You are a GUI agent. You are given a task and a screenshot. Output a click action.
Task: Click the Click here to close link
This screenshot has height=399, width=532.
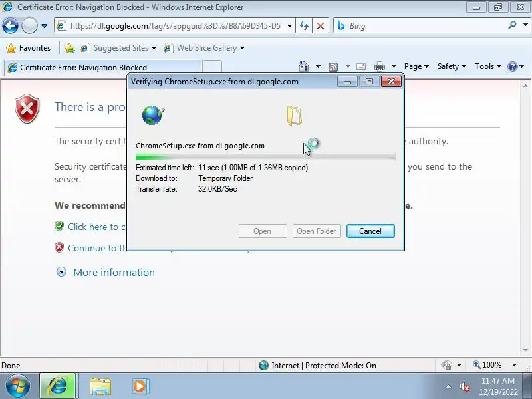point(97,227)
